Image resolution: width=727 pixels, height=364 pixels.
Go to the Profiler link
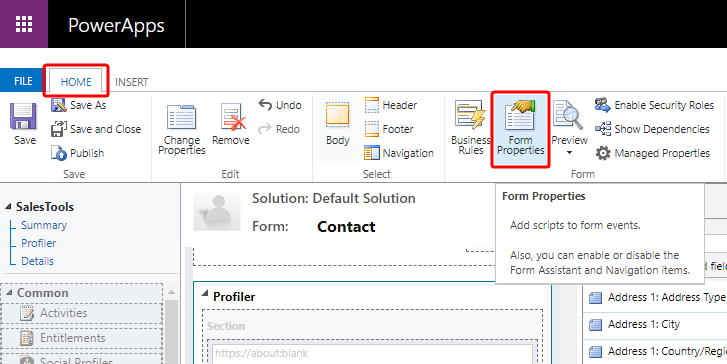pyautogui.click(x=38, y=243)
